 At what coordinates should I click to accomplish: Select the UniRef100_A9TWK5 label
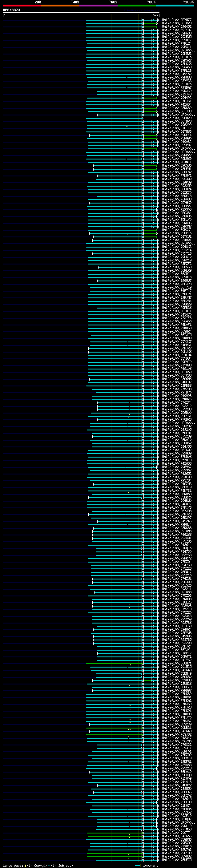[177, 84]
